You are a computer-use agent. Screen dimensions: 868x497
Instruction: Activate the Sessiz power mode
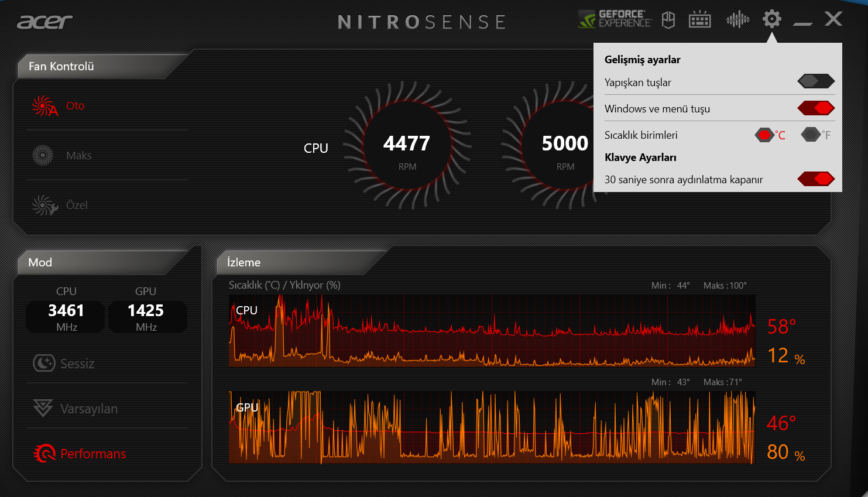click(x=63, y=364)
